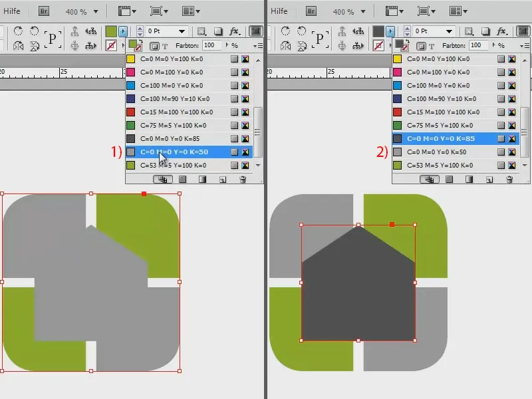Click the stroke none box in left window
The width and height of the screenshot is (532, 399).
(x=111, y=45)
